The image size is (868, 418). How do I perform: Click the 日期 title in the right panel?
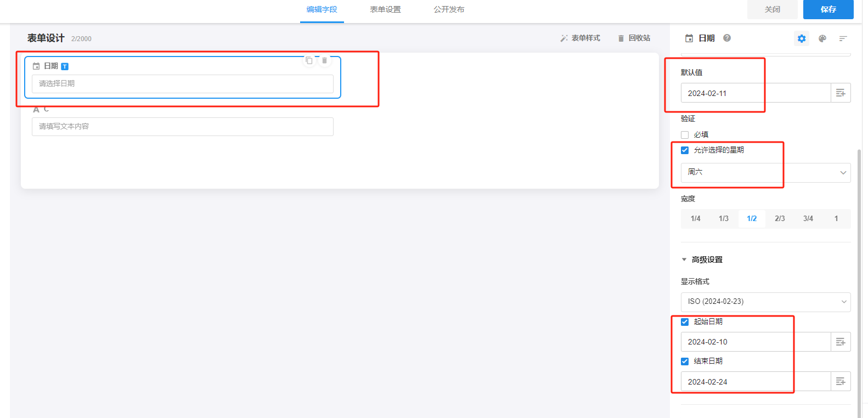point(707,38)
